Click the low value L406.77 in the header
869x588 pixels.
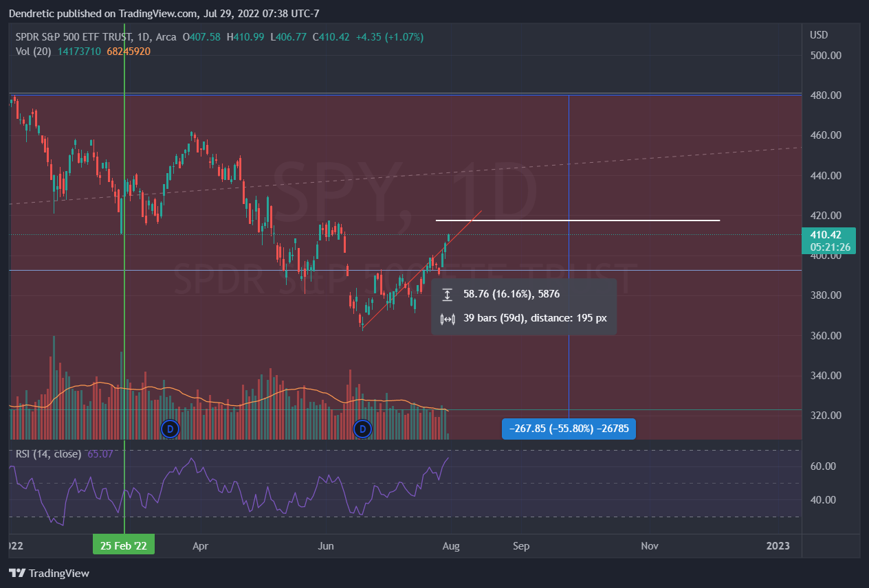pyautogui.click(x=289, y=36)
